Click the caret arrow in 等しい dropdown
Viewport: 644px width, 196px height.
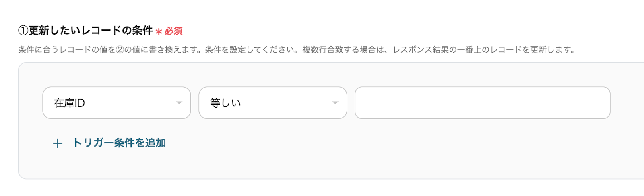click(335, 103)
